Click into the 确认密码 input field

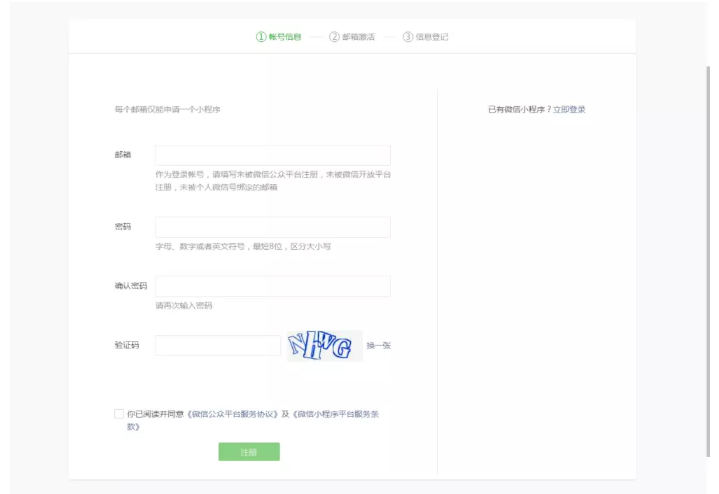tap(272, 286)
